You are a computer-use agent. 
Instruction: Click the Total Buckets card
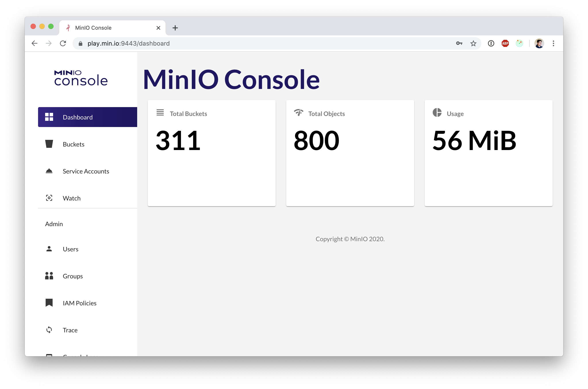(x=211, y=153)
